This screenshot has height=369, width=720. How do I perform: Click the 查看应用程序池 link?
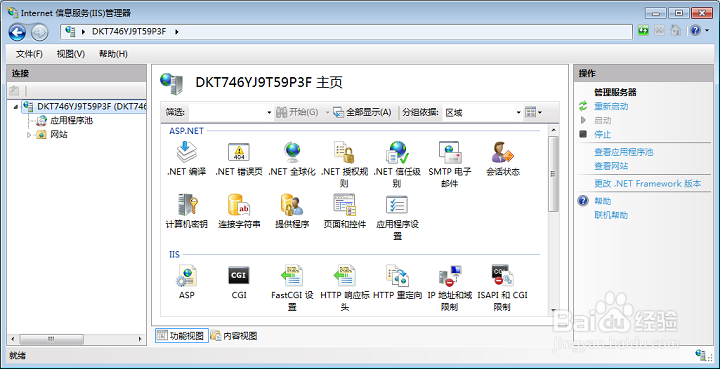(x=624, y=152)
